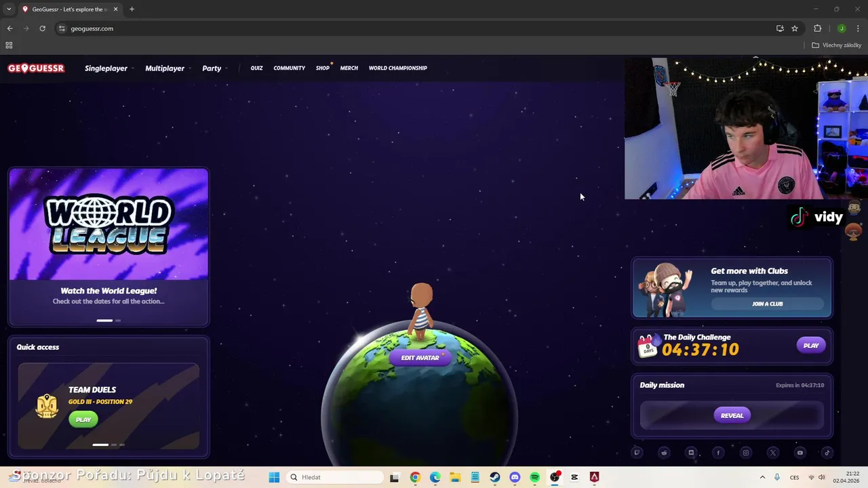Reload the page with the refresh icon

pyautogui.click(x=42, y=28)
